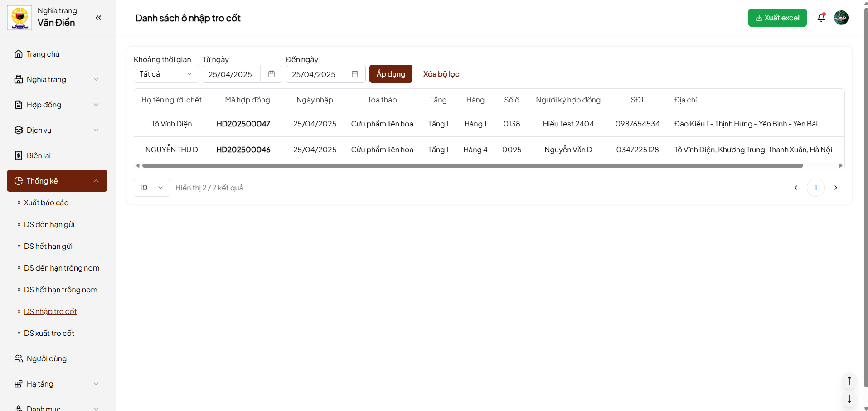Click Xóa bộ lọc link
The height and width of the screenshot is (411, 868).
coord(441,74)
